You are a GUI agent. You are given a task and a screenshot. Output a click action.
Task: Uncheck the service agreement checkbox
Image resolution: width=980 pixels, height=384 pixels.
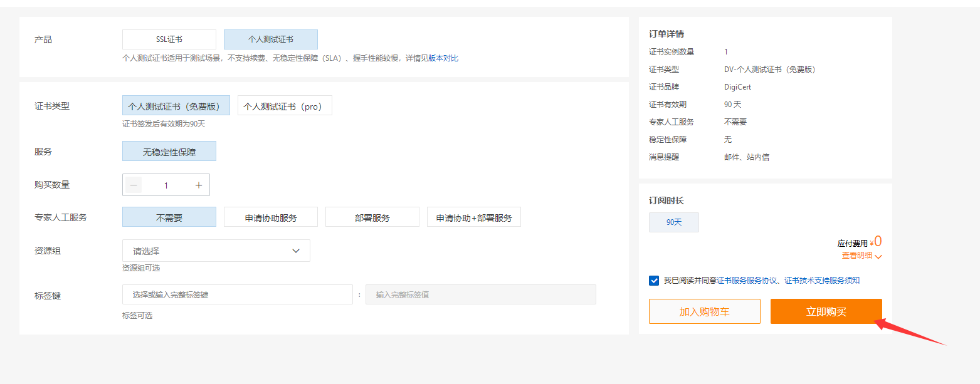point(654,281)
